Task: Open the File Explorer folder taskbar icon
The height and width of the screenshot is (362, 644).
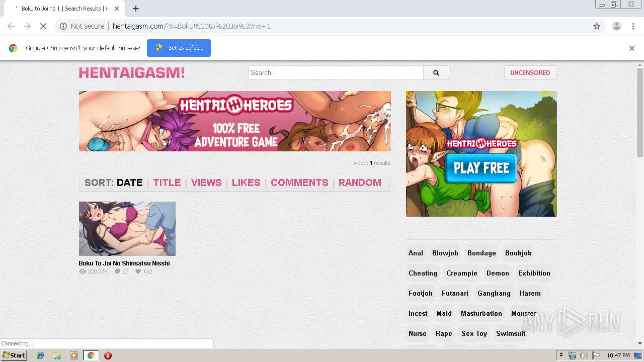Action: point(57,355)
